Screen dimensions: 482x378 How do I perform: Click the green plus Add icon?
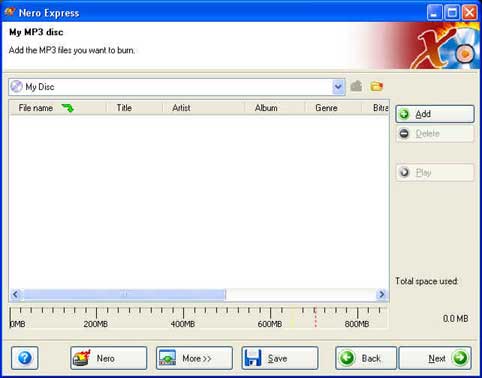click(x=404, y=114)
